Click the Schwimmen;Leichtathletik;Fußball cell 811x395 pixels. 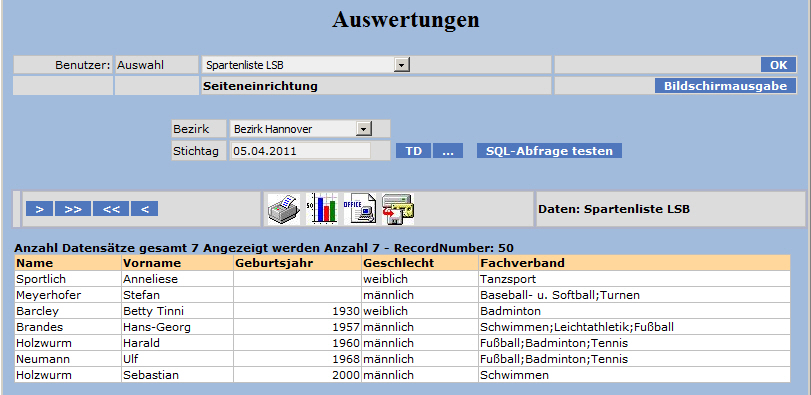635,327
